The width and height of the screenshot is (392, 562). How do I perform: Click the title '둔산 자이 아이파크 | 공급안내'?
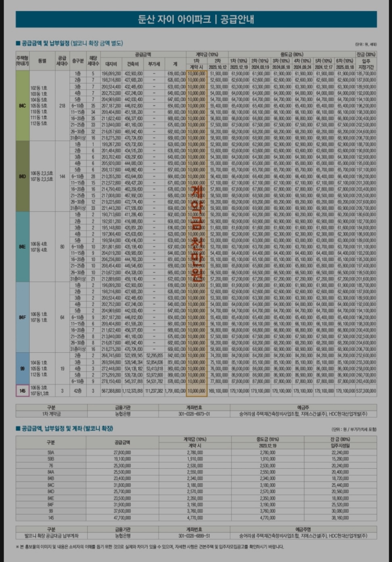(196, 19)
